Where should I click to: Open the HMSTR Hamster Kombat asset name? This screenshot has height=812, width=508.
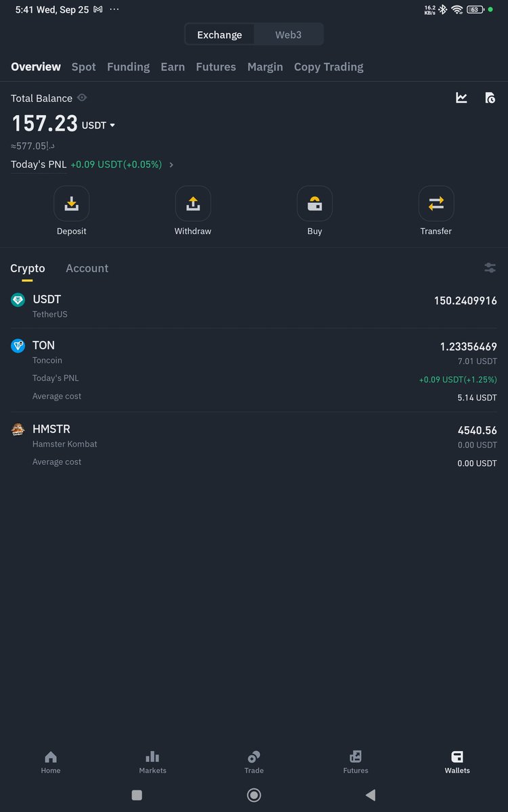click(x=65, y=436)
